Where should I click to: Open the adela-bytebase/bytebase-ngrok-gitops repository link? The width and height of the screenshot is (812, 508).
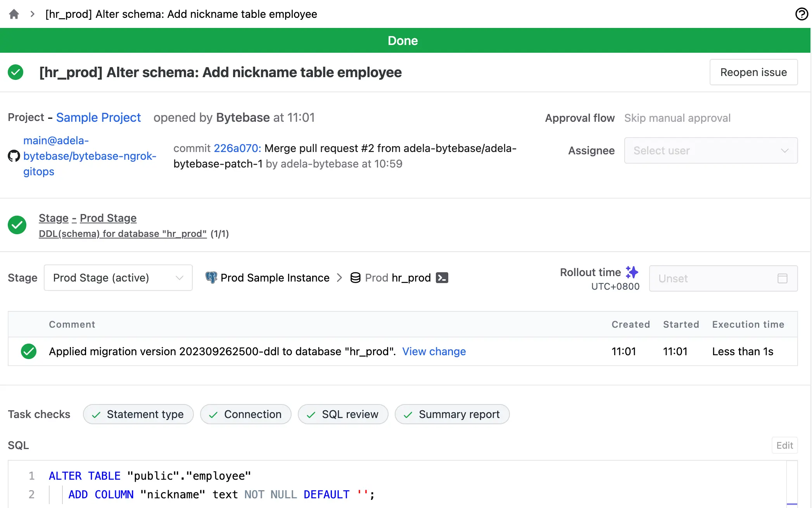[90, 156]
